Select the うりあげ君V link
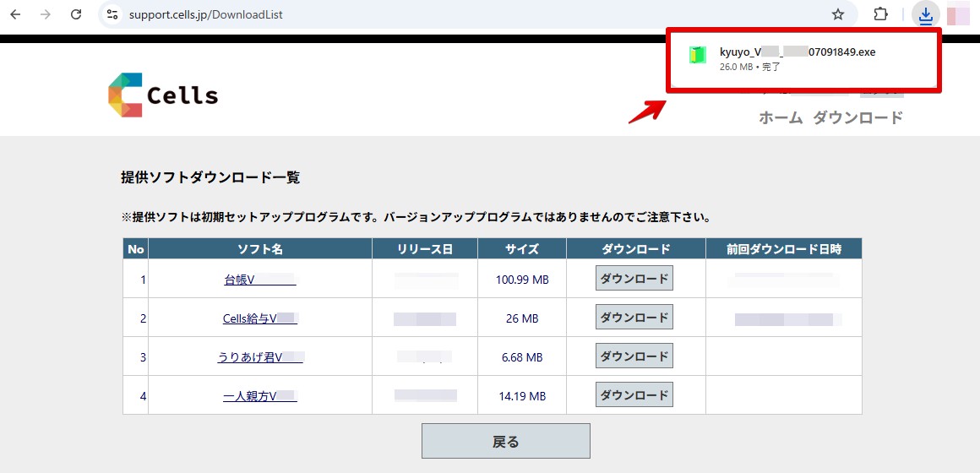 pyautogui.click(x=259, y=357)
